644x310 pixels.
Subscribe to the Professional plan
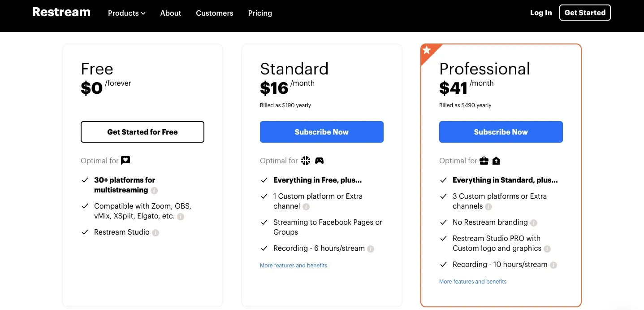pyautogui.click(x=501, y=132)
